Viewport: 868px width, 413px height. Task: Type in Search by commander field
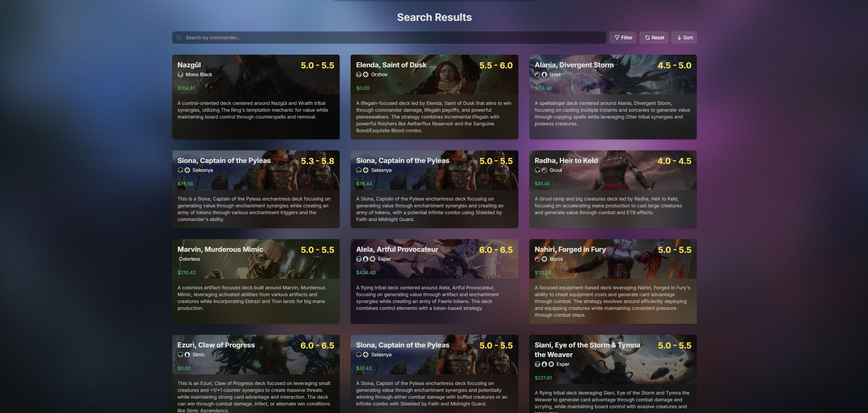pos(390,38)
